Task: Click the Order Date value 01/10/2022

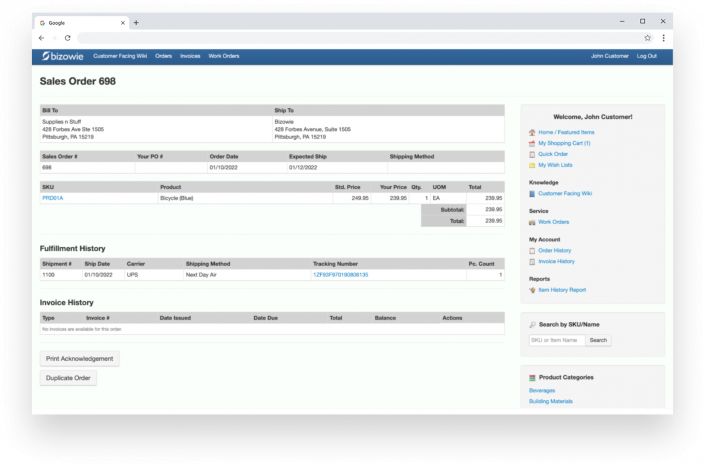Action: tap(223, 167)
